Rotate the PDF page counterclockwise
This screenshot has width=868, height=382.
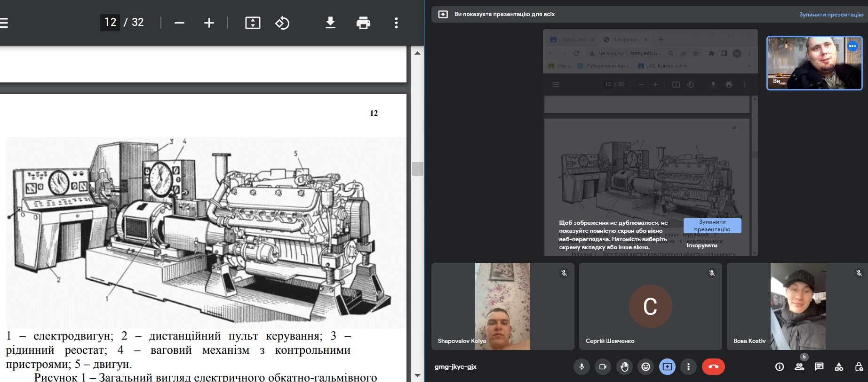tap(282, 23)
